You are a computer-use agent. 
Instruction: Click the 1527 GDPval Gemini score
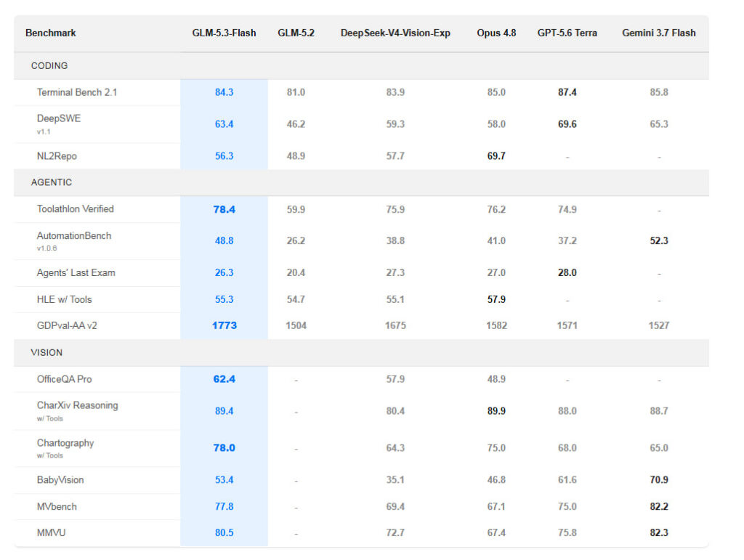point(658,325)
